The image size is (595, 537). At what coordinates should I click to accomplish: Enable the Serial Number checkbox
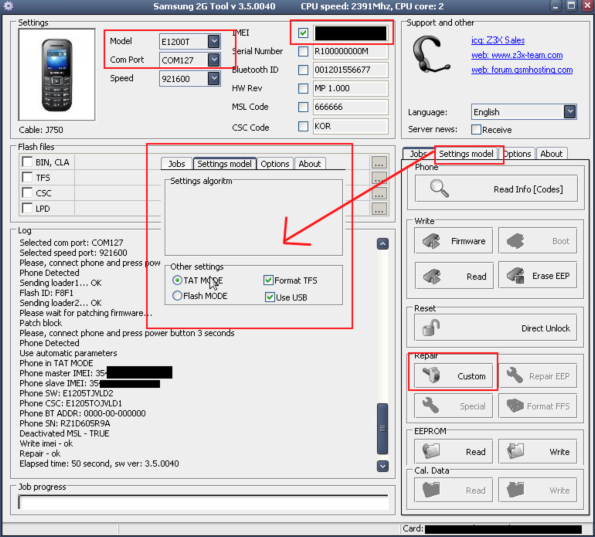click(x=303, y=51)
